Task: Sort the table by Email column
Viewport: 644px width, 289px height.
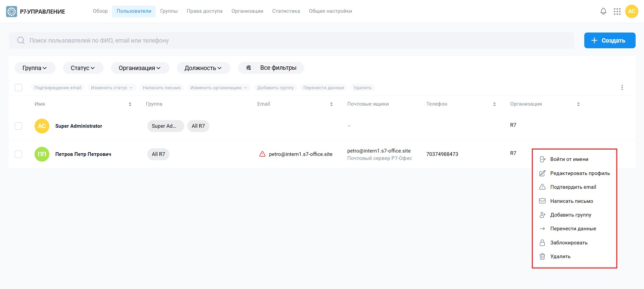Action: click(x=332, y=104)
